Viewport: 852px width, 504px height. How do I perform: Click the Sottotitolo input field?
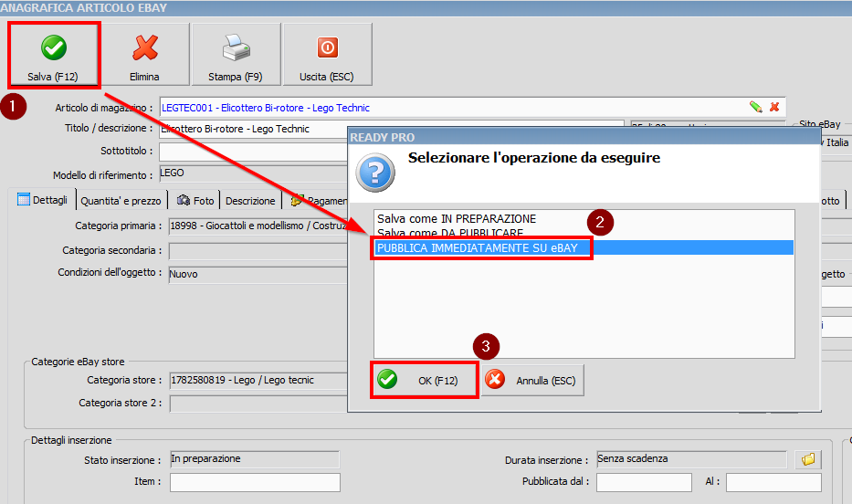253,152
